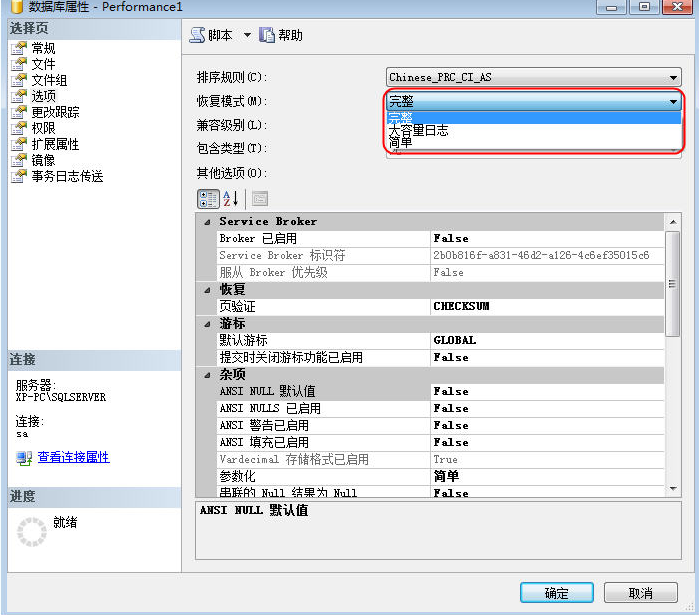Click the 事务日志传送 page icon
This screenshot has height=615, width=699.
(19, 176)
